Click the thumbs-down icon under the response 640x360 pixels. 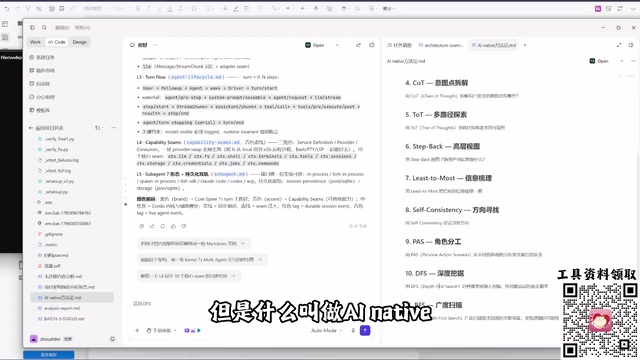click(184, 226)
